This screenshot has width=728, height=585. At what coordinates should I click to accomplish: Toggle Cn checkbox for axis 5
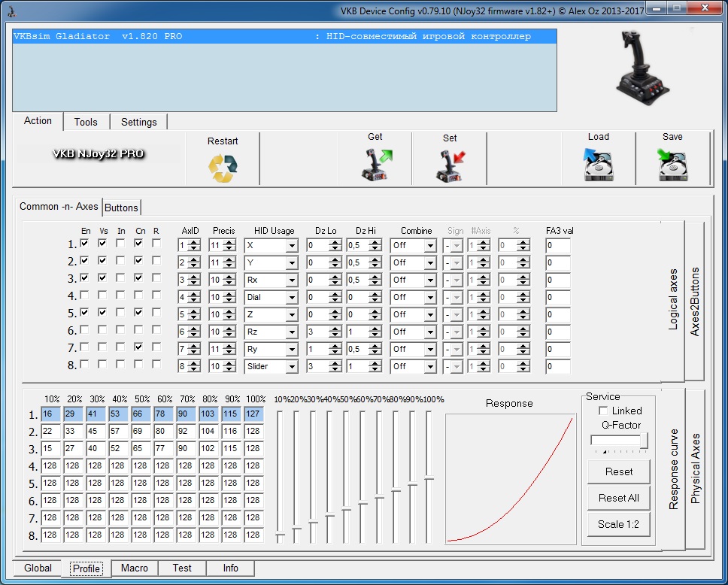(138, 313)
